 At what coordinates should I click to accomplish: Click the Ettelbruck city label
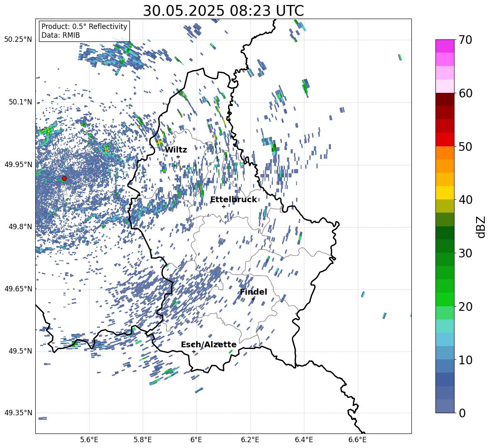point(233,200)
